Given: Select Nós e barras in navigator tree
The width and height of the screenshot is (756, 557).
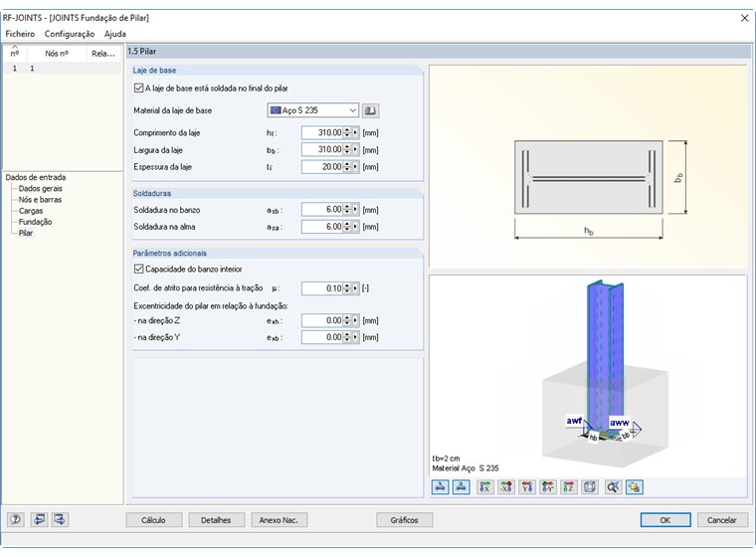Looking at the screenshot, I should [x=40, y=200].
